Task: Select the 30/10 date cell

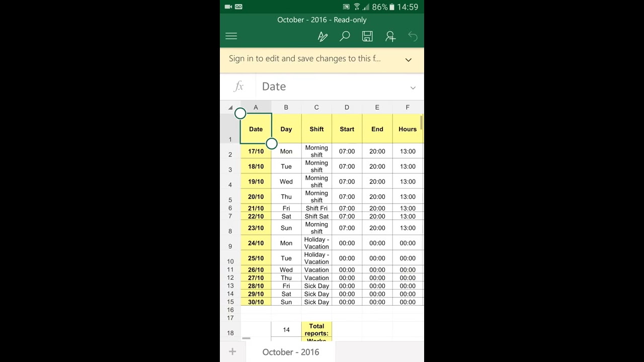Action: coord(256,302)
